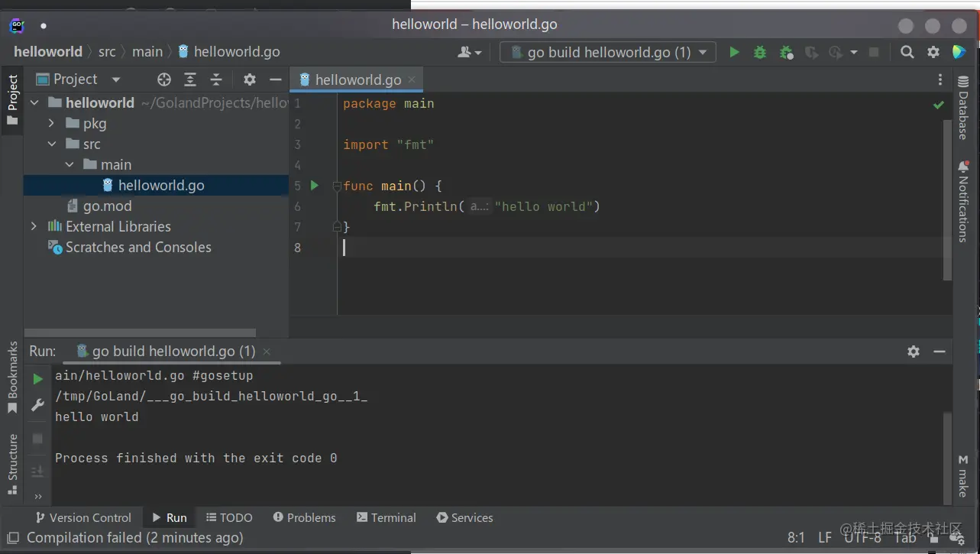
Task: Close the helloworld.go editor tab
Action: [x=412, y=79]
